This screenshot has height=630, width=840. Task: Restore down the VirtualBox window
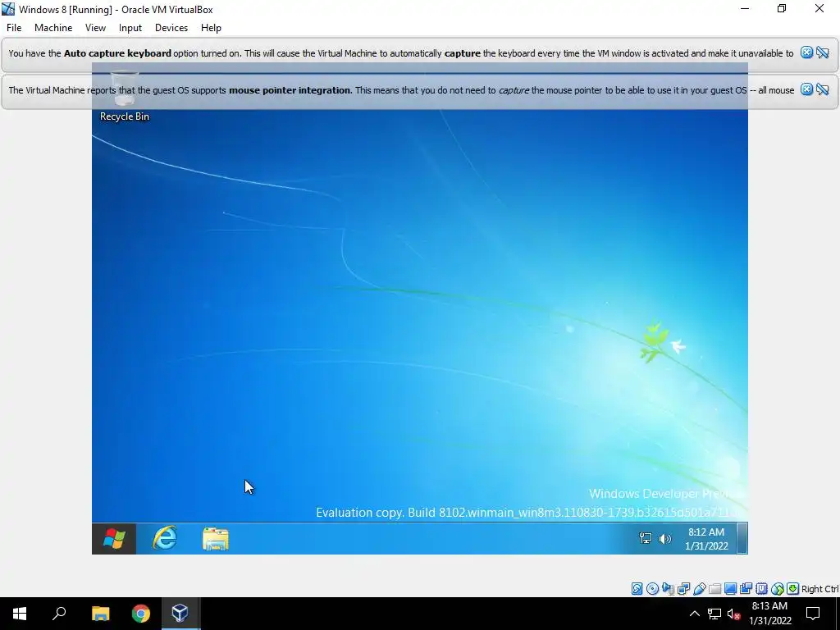pos(782,9)
